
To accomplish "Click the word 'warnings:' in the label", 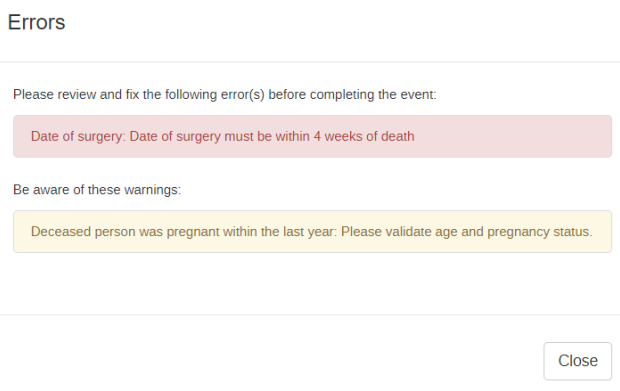I will pos(152,190).
